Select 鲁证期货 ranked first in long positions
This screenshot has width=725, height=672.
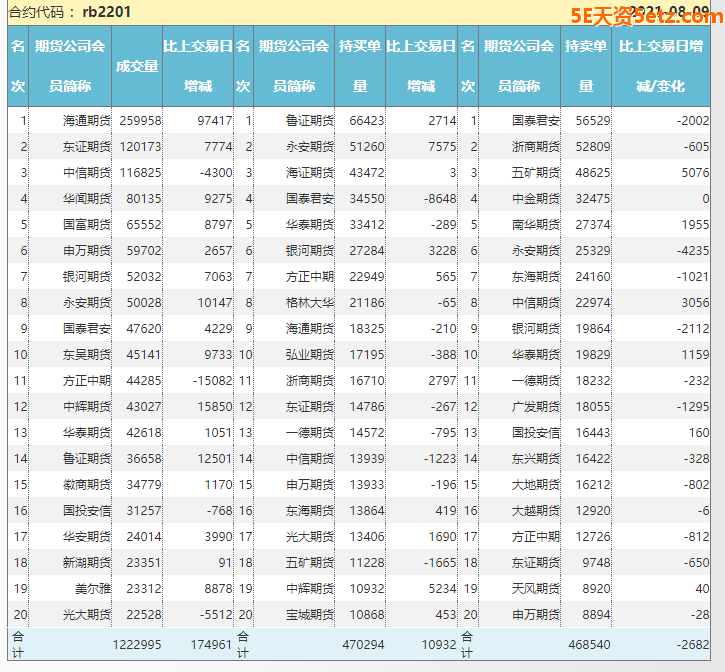click(309, 120)
